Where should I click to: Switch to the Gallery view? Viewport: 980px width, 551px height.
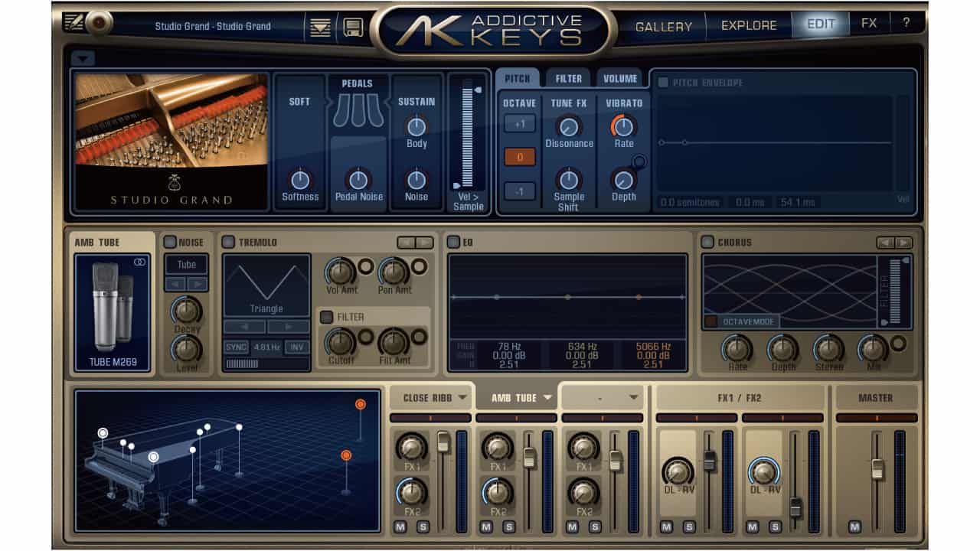[x=665, y=25]
